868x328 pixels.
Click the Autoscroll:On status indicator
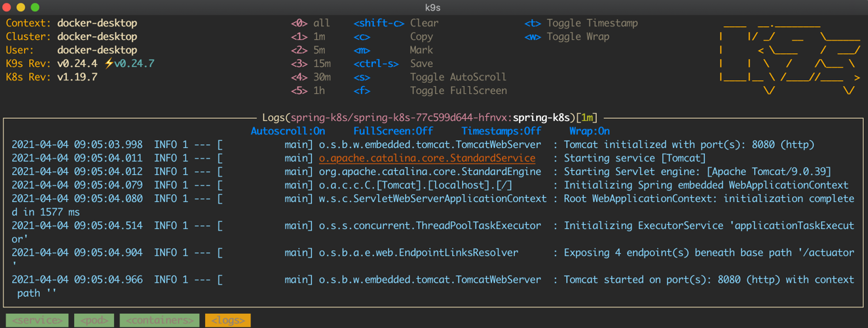click(x=288, y=132)
